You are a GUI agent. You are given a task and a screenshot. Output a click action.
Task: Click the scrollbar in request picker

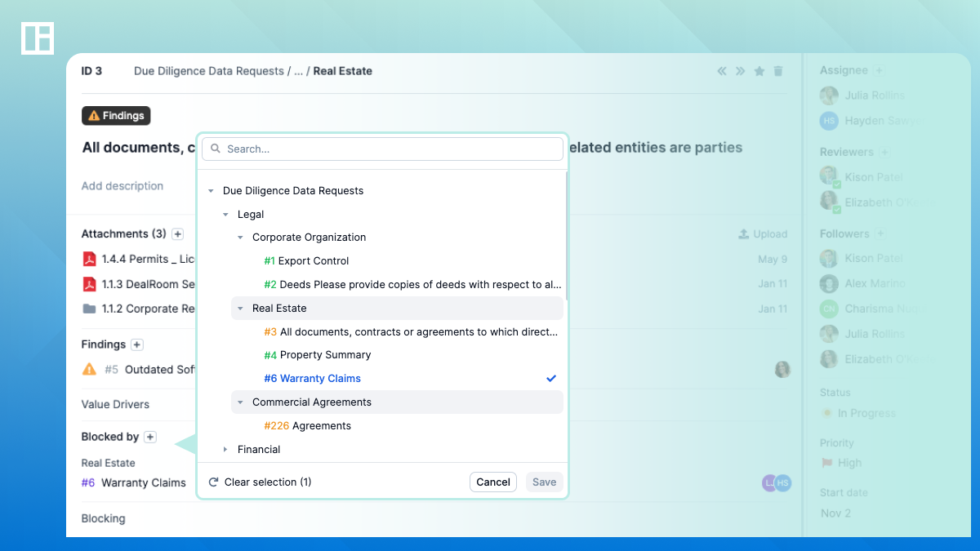click(x=566, y=237)
